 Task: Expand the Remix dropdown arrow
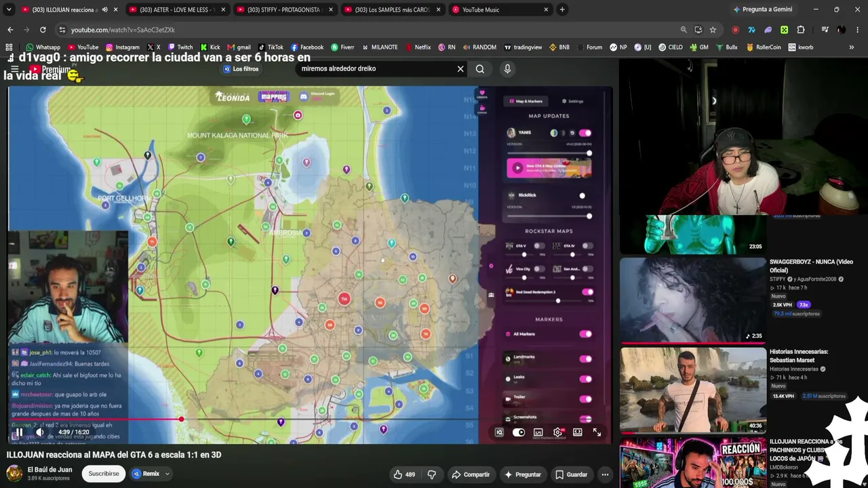(167, 474)
